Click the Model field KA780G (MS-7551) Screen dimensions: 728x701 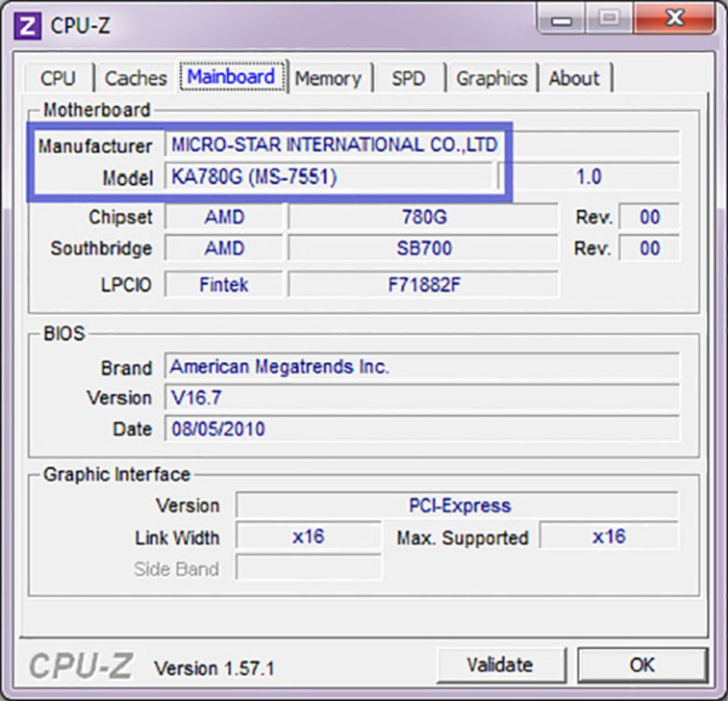(x=329, y=176)
